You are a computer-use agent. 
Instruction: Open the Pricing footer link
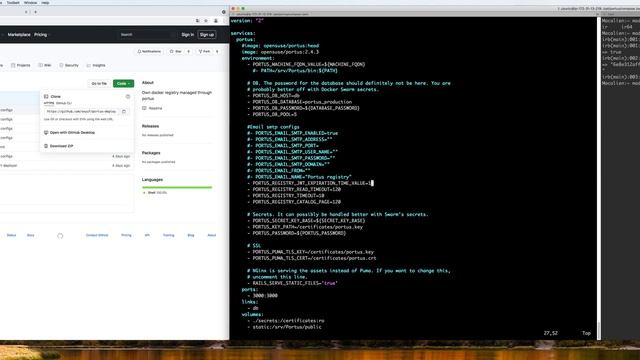click(x=126, y=235)
